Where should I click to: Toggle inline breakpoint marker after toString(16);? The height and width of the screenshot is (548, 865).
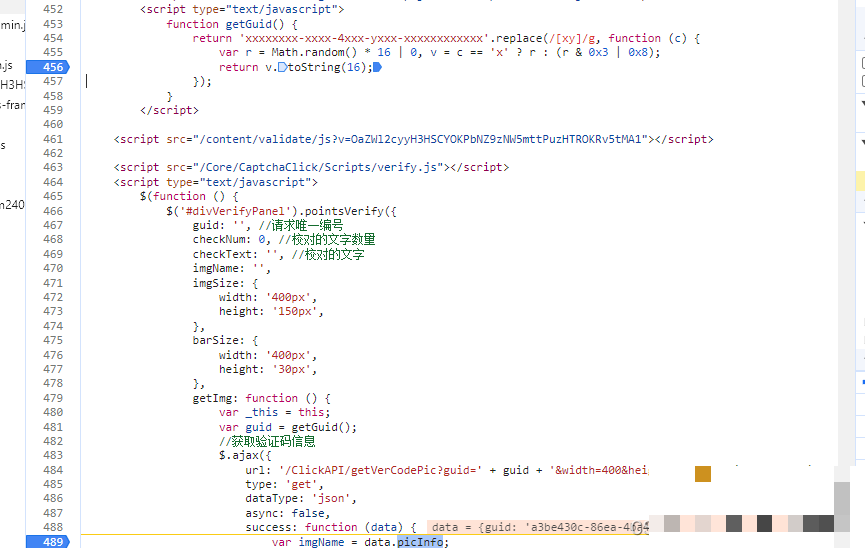click(x=377, y=67)
